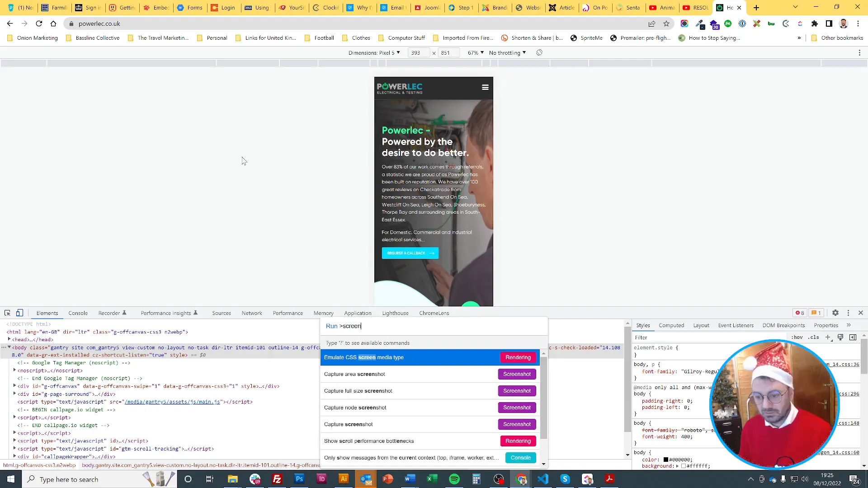
Task: Open FileZilla from the taskbar
Action: point(277,479)
